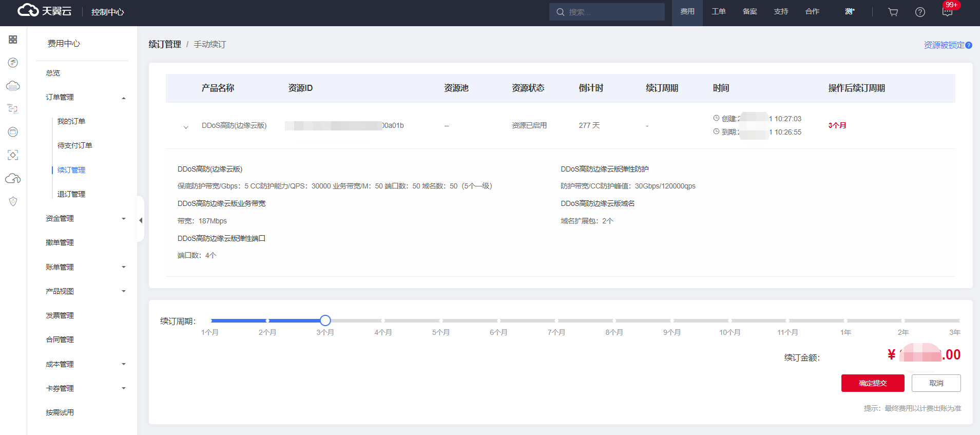This screenshot has height=435, width=980.
Task: Click the blue help icon beside 资源被锁定
Action: coord(969,45)
